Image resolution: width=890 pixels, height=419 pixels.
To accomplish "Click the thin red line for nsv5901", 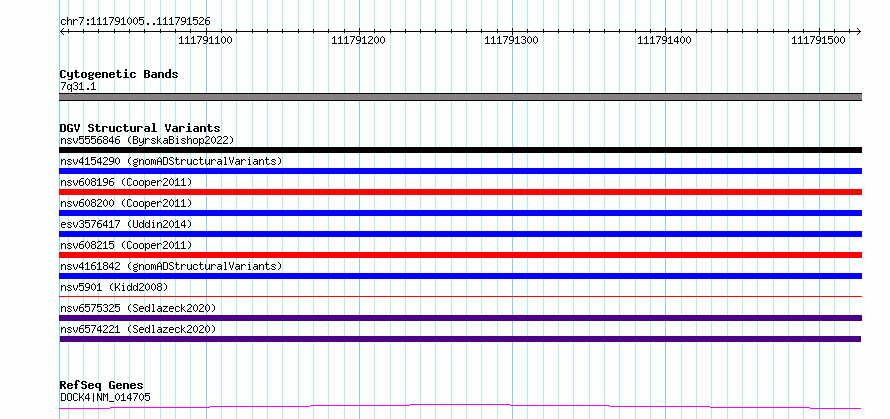I will [461, 296].
